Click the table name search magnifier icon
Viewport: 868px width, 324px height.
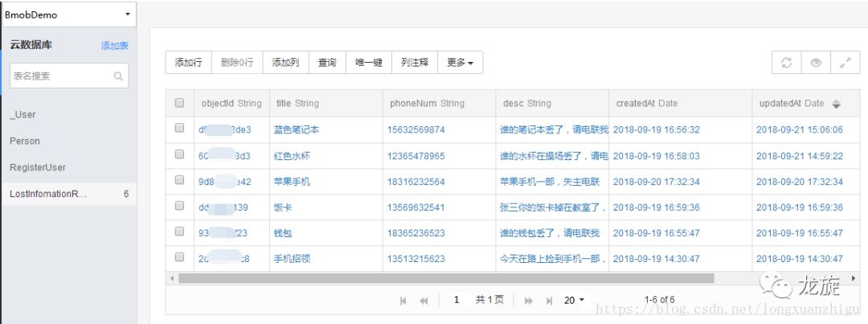click(118, 76)
